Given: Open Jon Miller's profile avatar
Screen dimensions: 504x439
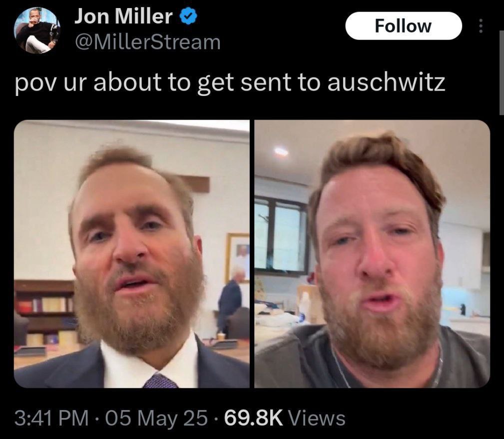Looking at the screenshot, I should tap(36, 30).
